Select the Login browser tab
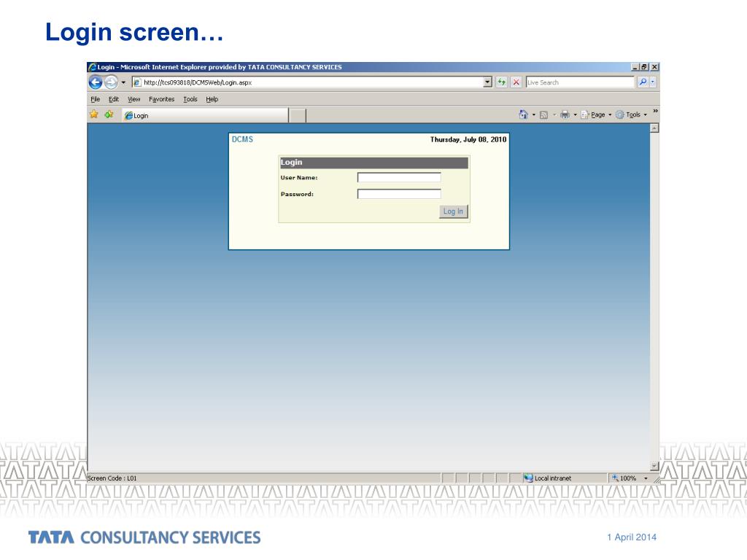 point(204,115)
